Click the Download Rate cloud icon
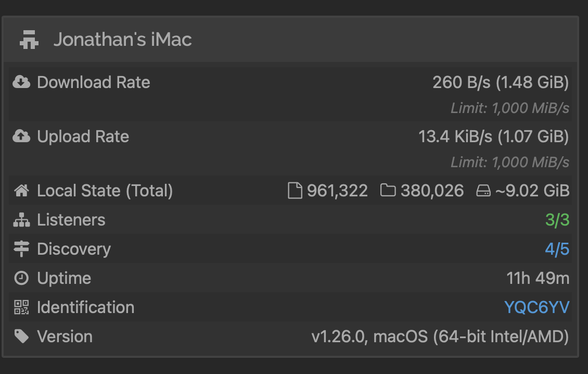The width and height of the screenshot is (588, 374). [x=21, y=82]
